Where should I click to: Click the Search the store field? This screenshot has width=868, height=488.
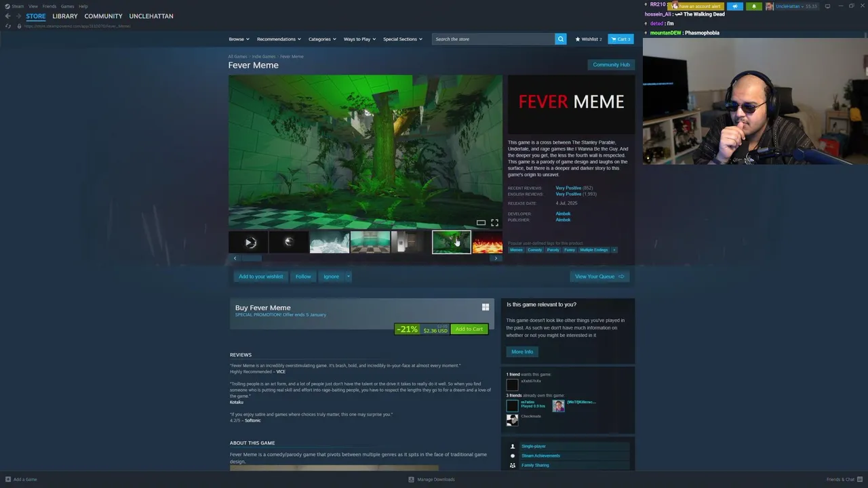click(x=493, y=39)
